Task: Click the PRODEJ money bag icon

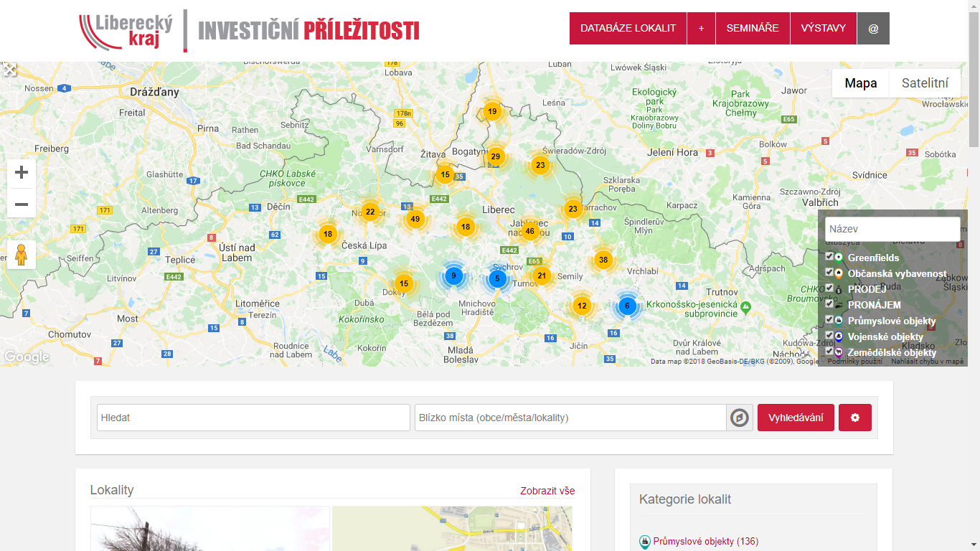Action: tap(839, 289)
